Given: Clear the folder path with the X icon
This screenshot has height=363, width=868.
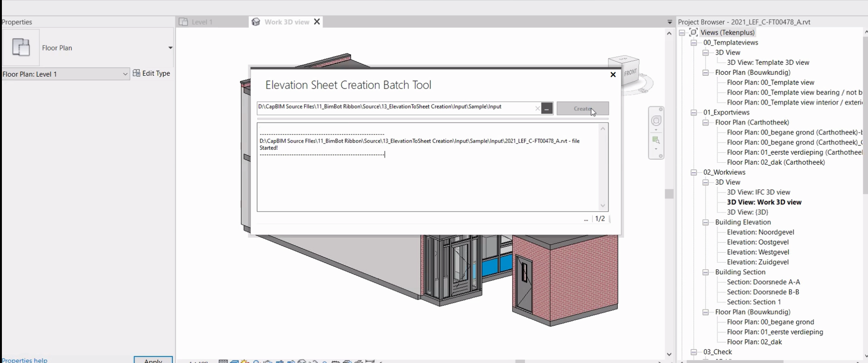Looking at the screenshot, I should point(537,108).
